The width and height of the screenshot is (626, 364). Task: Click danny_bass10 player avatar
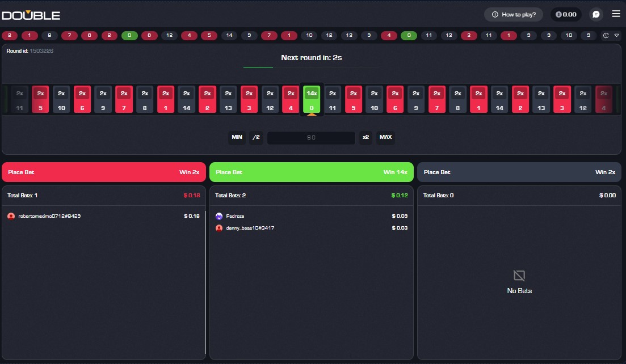(219, 228)
